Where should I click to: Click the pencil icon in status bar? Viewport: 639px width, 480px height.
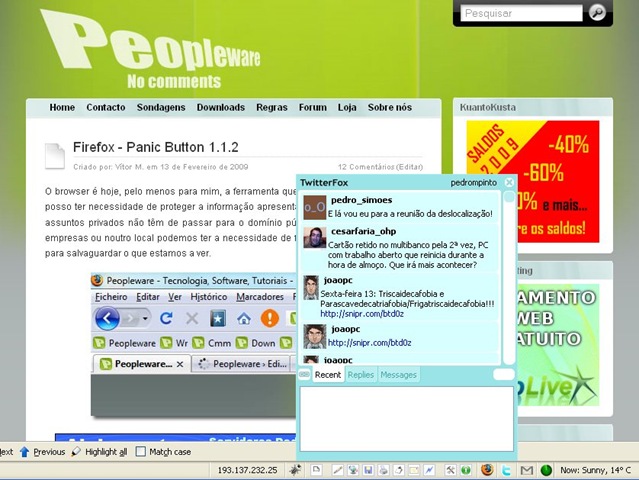[x=337, y=470]
